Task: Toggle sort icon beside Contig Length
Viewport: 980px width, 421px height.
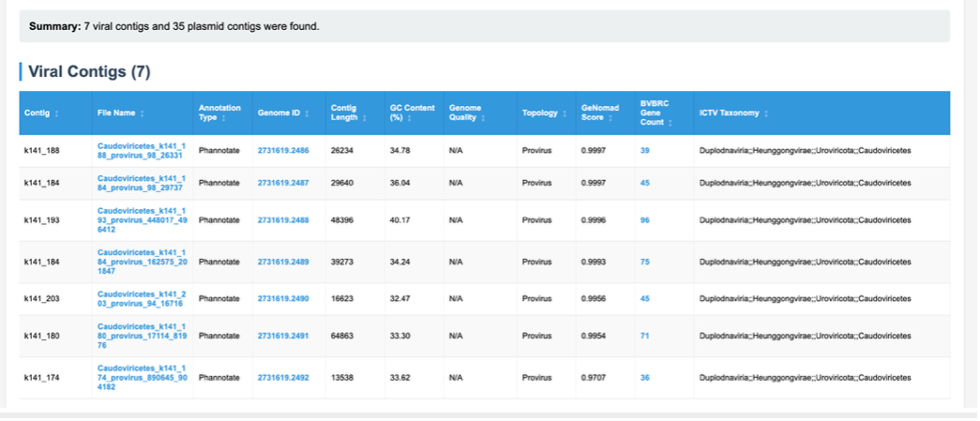Action: [x=363, y=118]
